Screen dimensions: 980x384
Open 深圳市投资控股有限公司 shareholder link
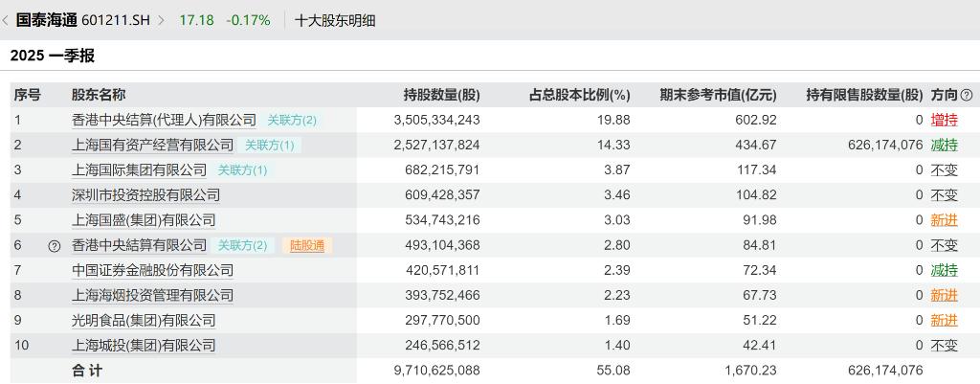click(x=145, y=195)
